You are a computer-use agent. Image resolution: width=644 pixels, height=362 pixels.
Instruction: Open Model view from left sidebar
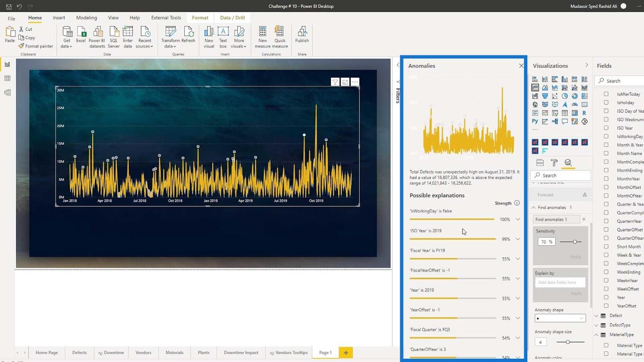[x=7, y=93]
